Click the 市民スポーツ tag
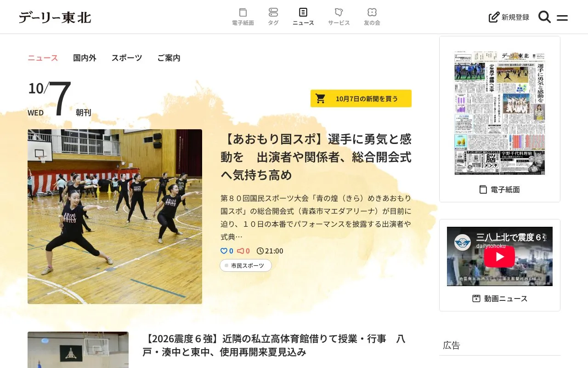Image resolution: width=588 pixels, height=368 pixels. coord(245,265)
